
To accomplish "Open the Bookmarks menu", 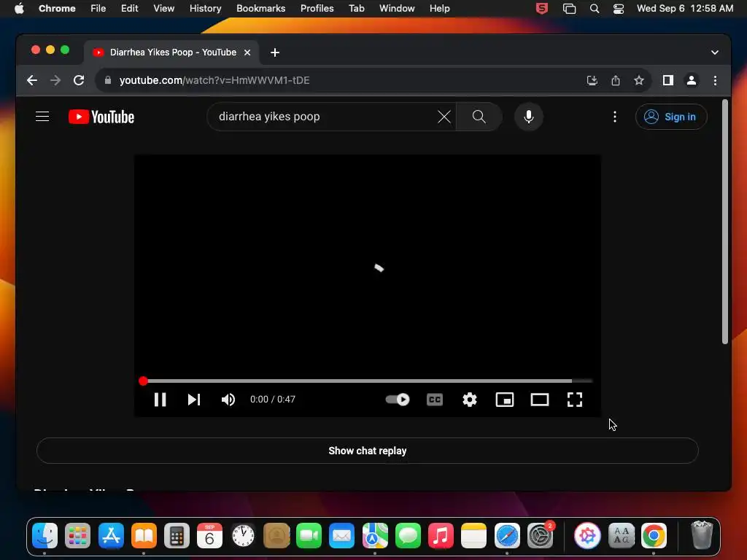I will click(x=260, y=9).
